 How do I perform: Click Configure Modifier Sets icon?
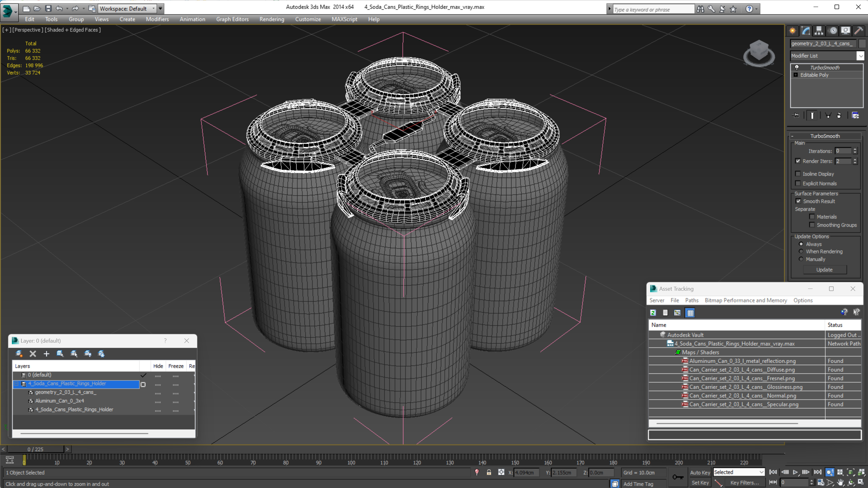coord(855,116)
